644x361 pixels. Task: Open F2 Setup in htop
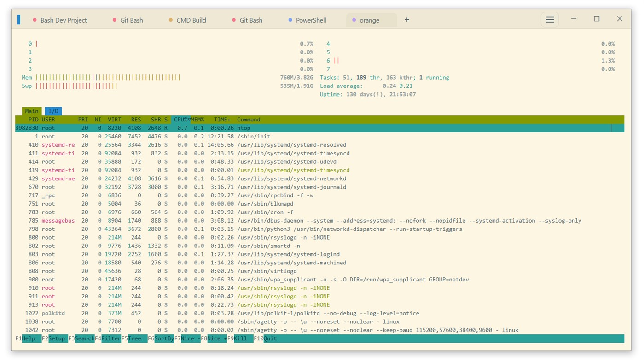tap(55, 338)
